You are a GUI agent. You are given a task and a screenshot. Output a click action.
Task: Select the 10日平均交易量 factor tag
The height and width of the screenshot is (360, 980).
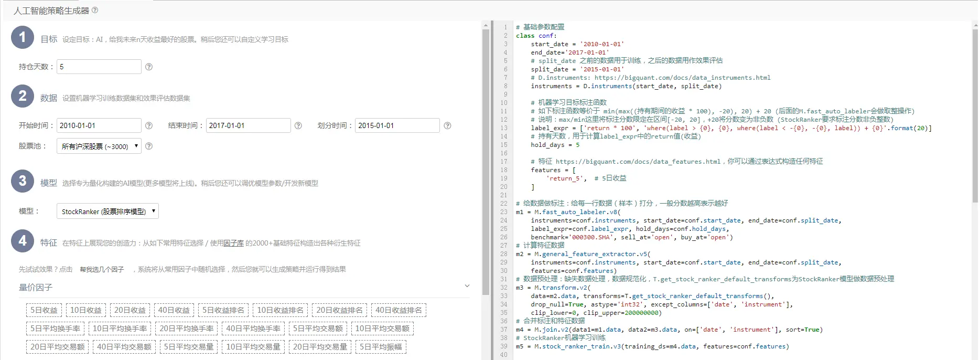coord(253,347)
